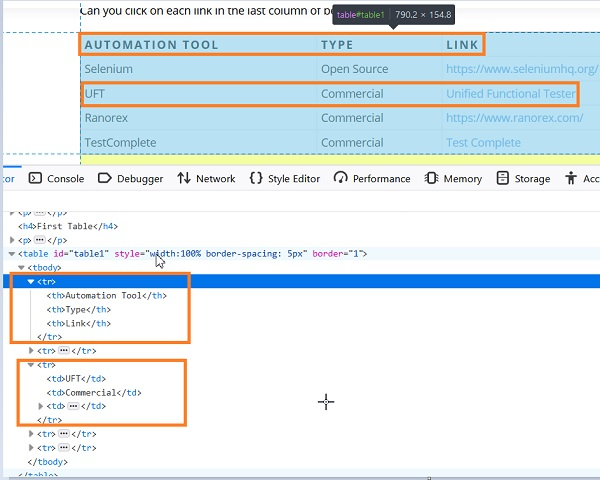
Task: Click the closing /tbody tag
Action: click(48, 462)
